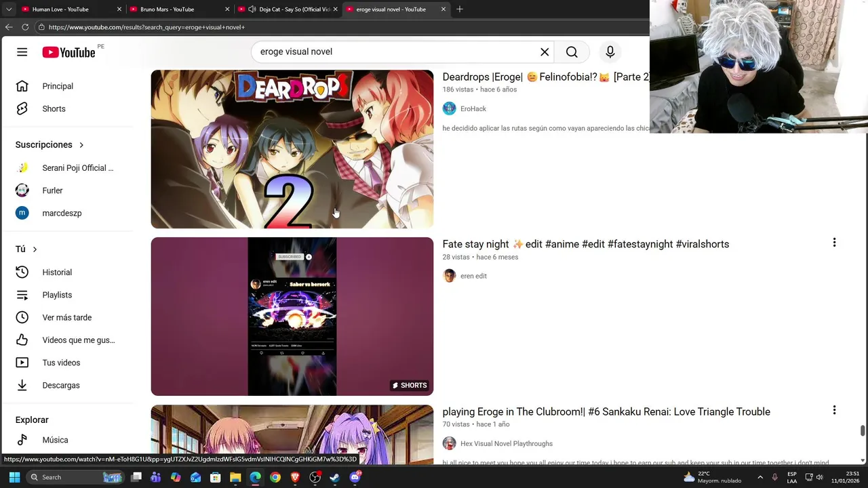Screen dimensions: 868x488
Task: Open EroHack channel name link
Action: 473,108
